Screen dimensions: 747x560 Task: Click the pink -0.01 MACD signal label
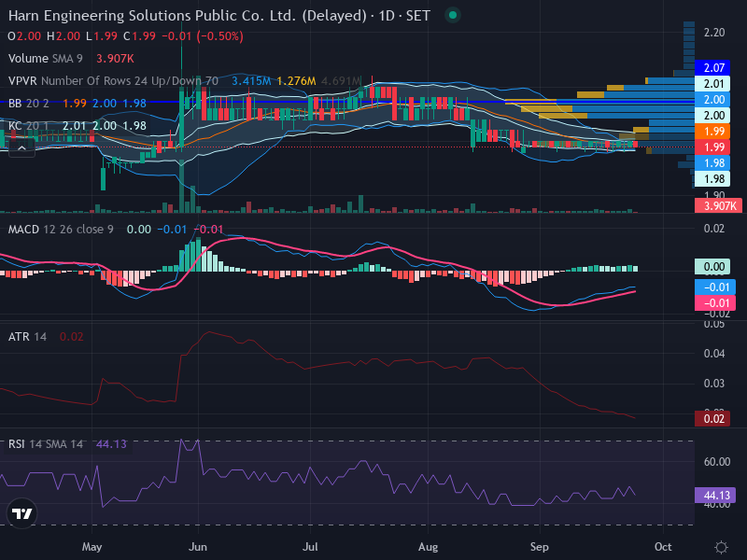click(x=715, y=302)
